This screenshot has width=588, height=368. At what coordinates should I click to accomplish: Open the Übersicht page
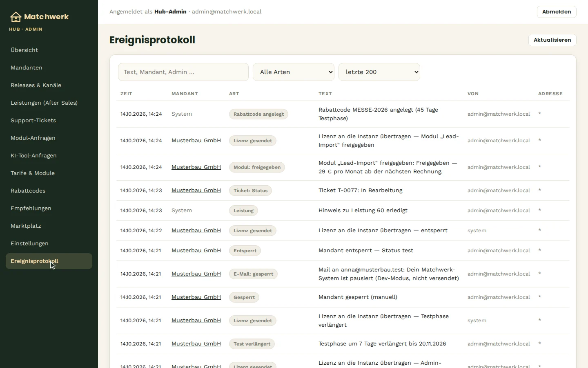pyautogui.click(x=49, y=50)
